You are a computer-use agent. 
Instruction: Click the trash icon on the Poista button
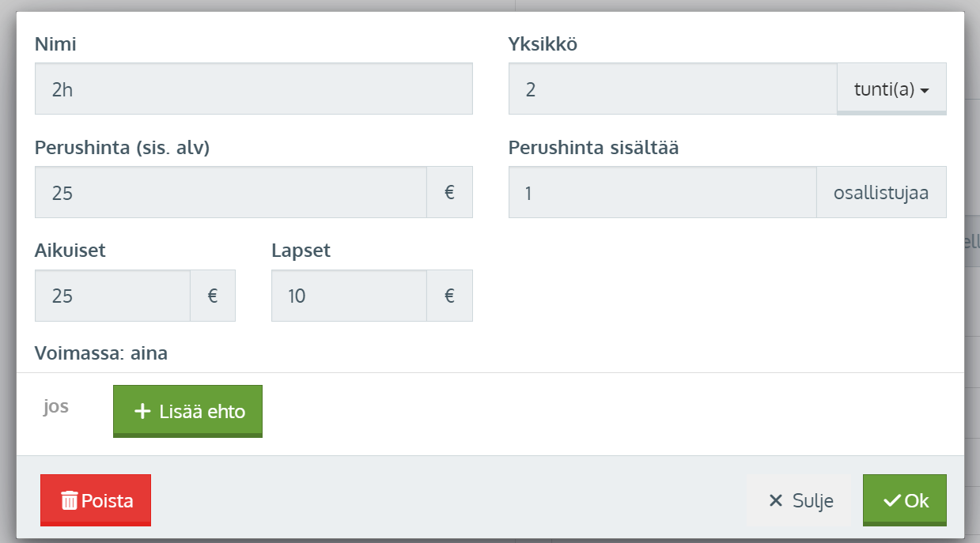coord(70,500)
